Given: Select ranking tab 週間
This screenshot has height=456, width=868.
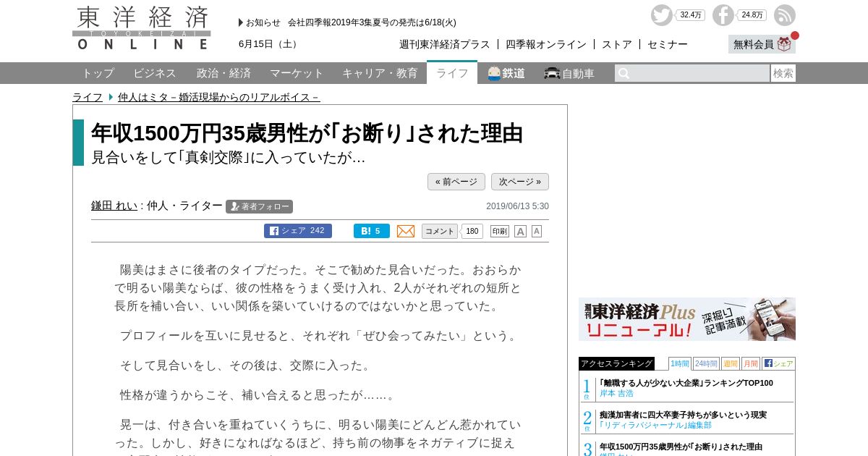Looking at the screenshot, I should click(x=730, y=363).
